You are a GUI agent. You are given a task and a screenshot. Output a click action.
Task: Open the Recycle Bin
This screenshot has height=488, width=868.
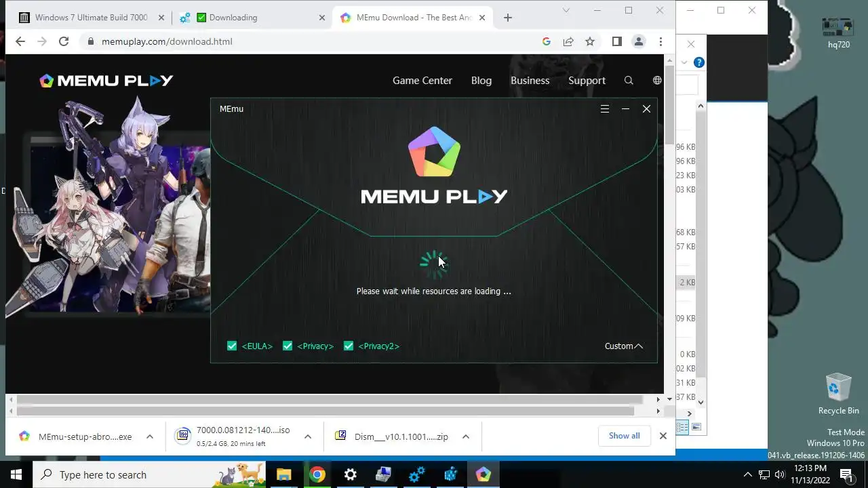pos(838,394)
